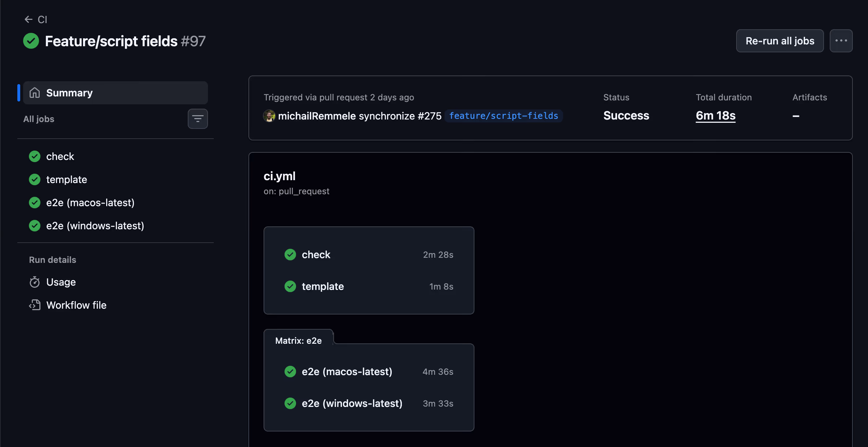Click the green success icon beside the run title

(31, 41)
